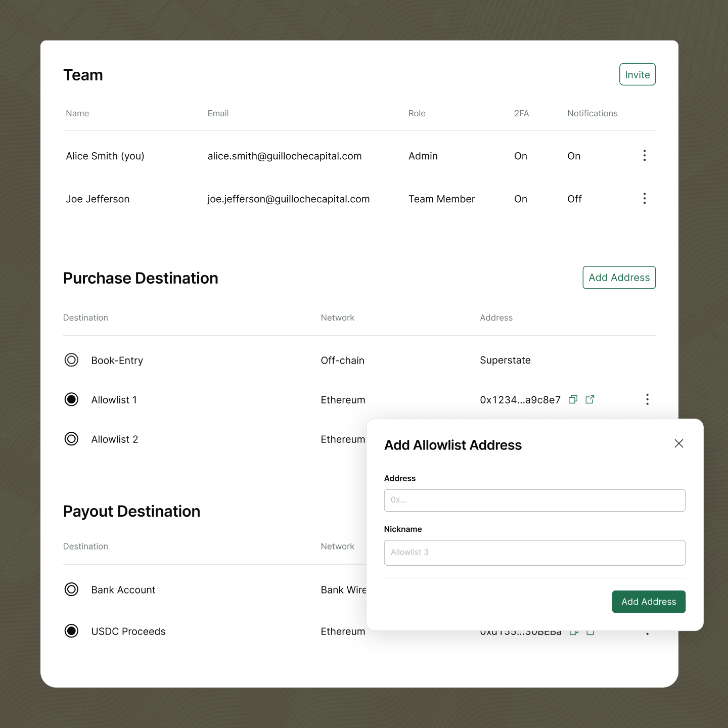This screenshot has width=728, height=728.
Task: Open Allowlist 1 address in external explorer
Action: tap(589, 399)
